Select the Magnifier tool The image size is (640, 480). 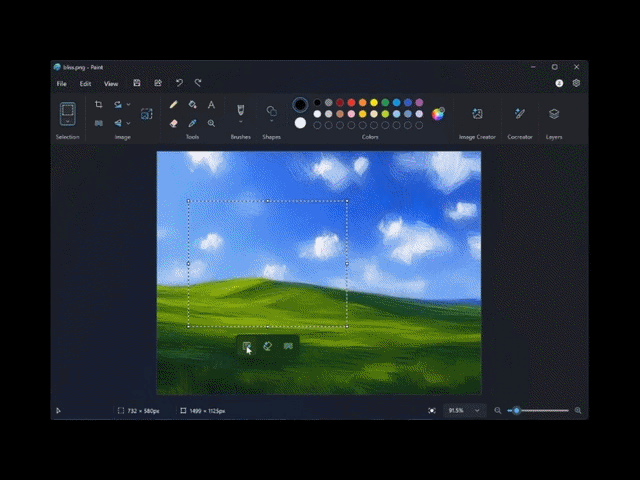tap(211, 123)
